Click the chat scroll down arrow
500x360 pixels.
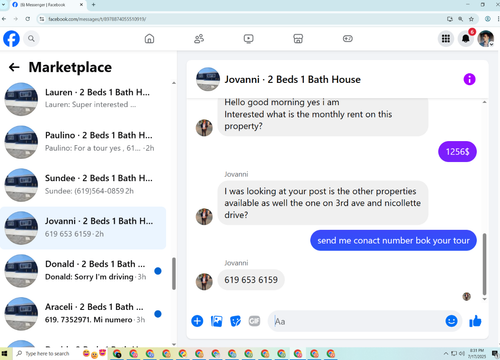point(484,299)
